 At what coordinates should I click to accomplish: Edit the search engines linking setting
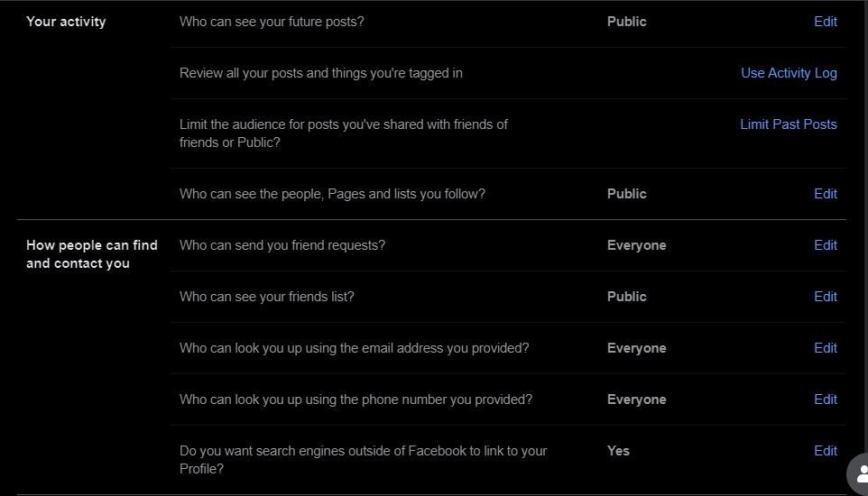point(825,451)
